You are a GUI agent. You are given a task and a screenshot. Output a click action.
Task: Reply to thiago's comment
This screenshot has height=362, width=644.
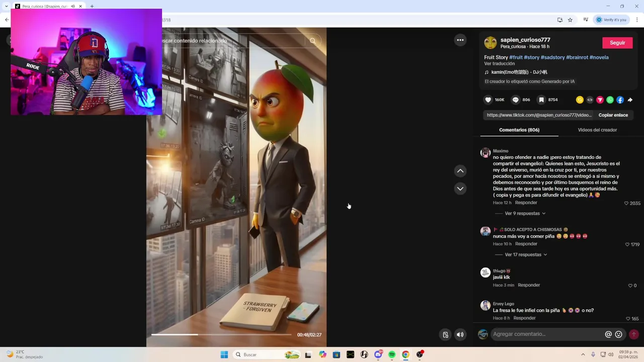[529, 285]
